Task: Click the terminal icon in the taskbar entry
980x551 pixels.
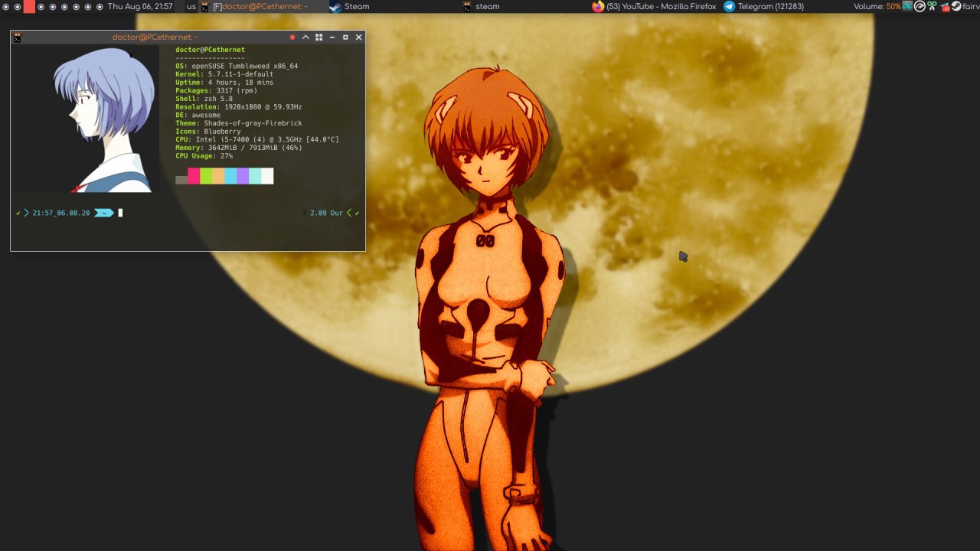Action: click(205, 6)
